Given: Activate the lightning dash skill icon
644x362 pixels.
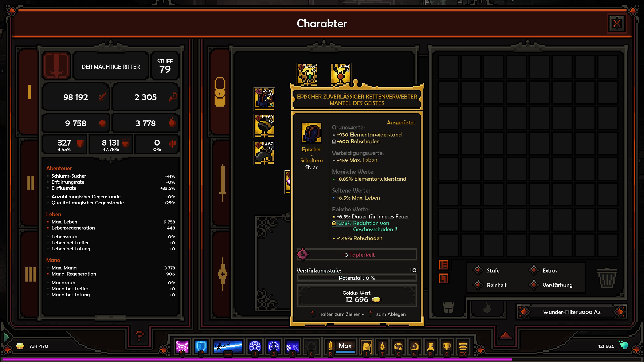Looking at the screenshot, I should click(228, 347).
